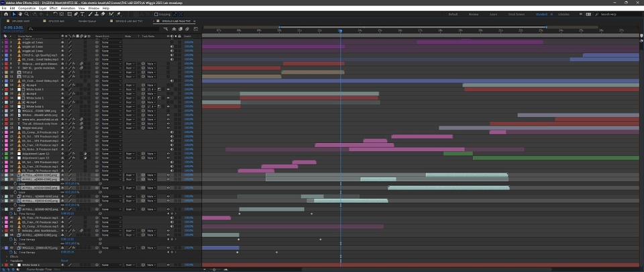Select the Hand tool
This screenshot has width=644, height=272.
pos(20,14)
